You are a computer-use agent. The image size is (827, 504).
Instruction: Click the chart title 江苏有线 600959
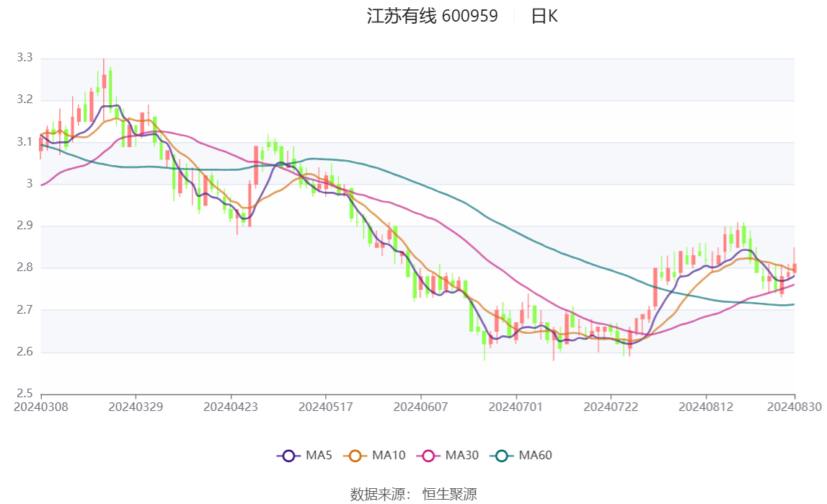point(432,16)
